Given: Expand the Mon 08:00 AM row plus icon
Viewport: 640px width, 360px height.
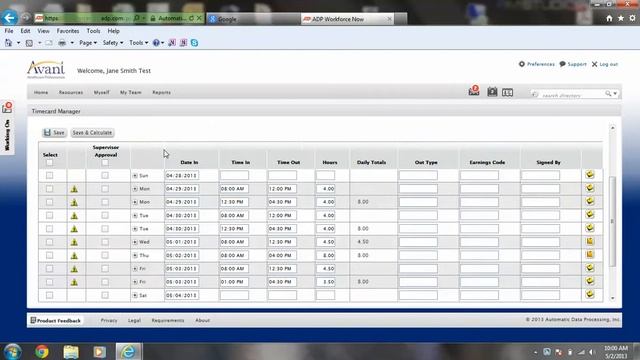Looking at the screenshot, I should coord(135,189).
